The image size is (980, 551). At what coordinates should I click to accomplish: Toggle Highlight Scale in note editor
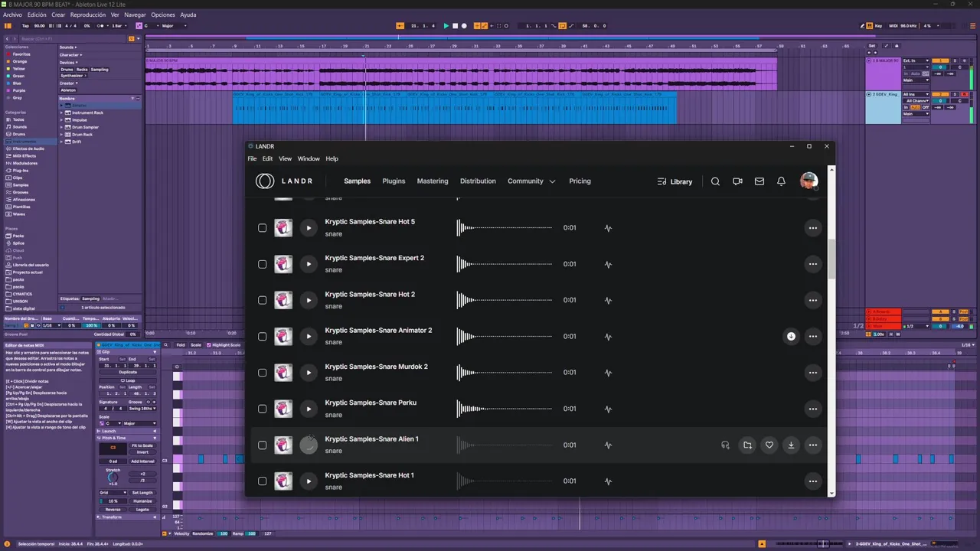point(224,345)
